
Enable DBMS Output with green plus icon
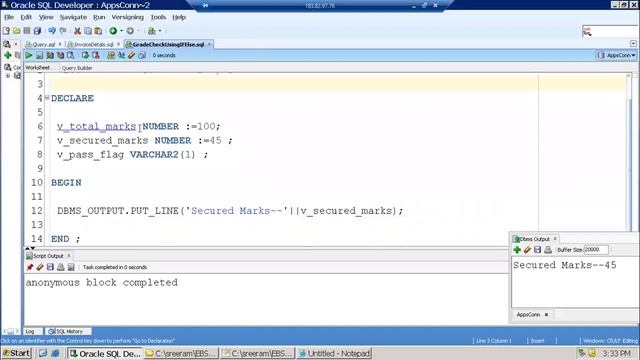[x=517, y=250]
